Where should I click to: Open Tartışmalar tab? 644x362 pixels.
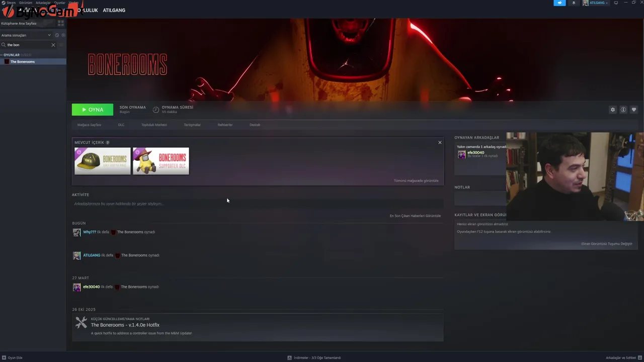[192, 125]
